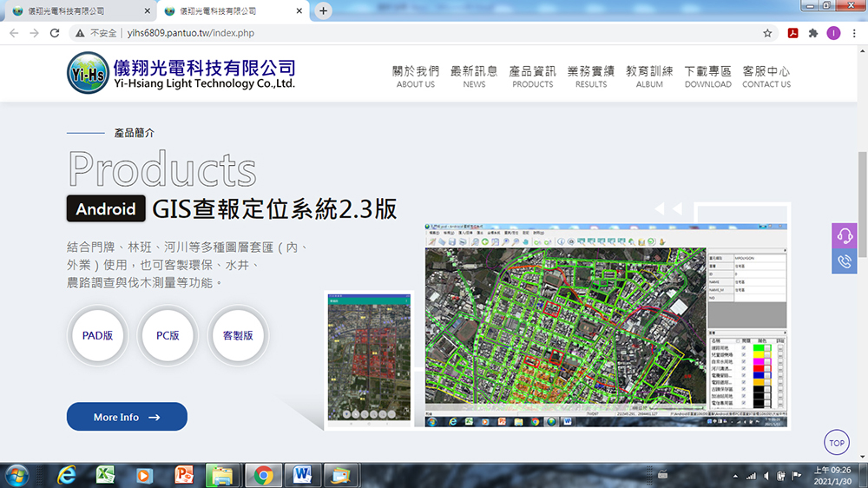Click the address bar URL

[190, 33]
